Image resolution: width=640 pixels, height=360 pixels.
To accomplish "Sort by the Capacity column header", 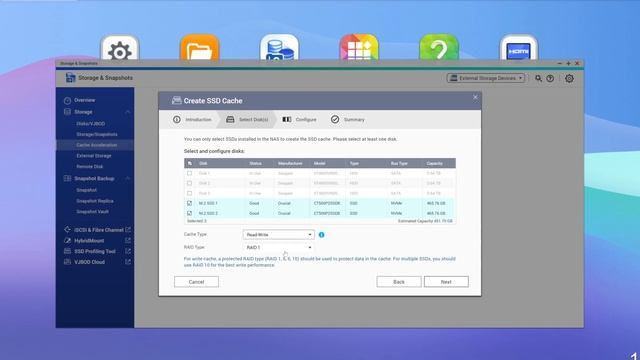I will pos(435,163).
